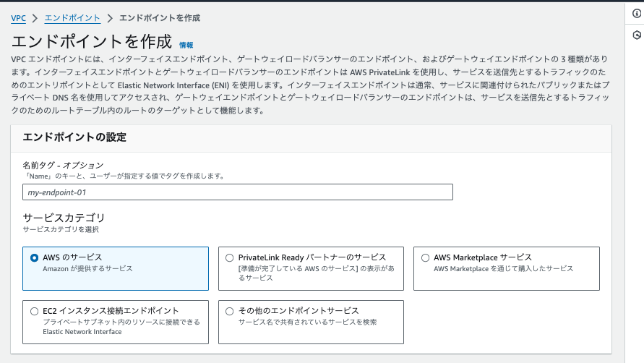Click the エンドポイントを作成 breadcrumb text

coord(160,18)
